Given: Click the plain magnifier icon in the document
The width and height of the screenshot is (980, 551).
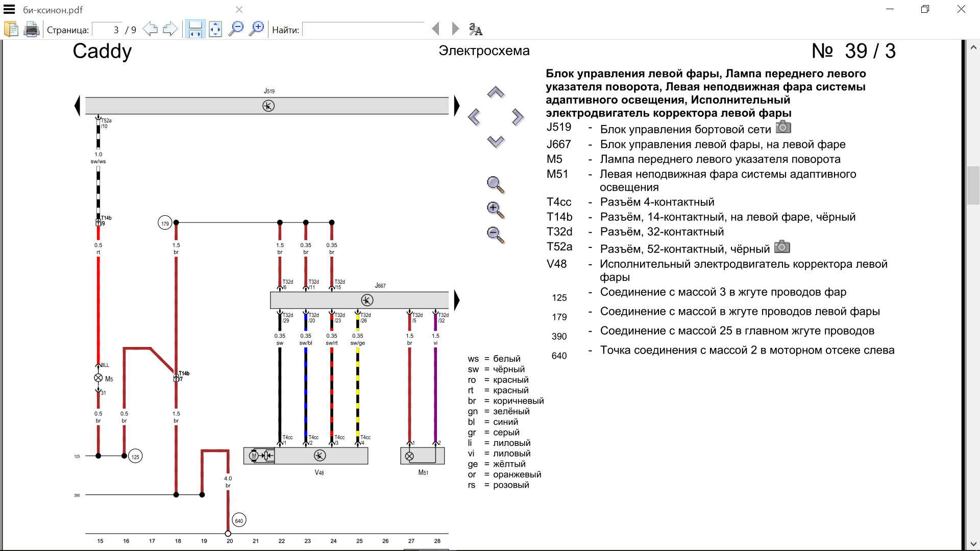Looking at the screenshot, I should (x=496, y=185).
